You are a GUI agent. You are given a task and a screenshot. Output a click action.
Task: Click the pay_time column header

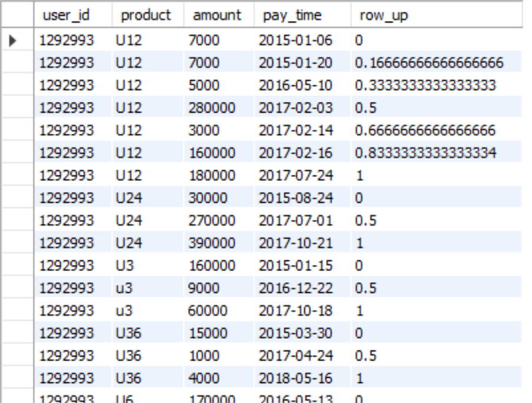[302, 15]
